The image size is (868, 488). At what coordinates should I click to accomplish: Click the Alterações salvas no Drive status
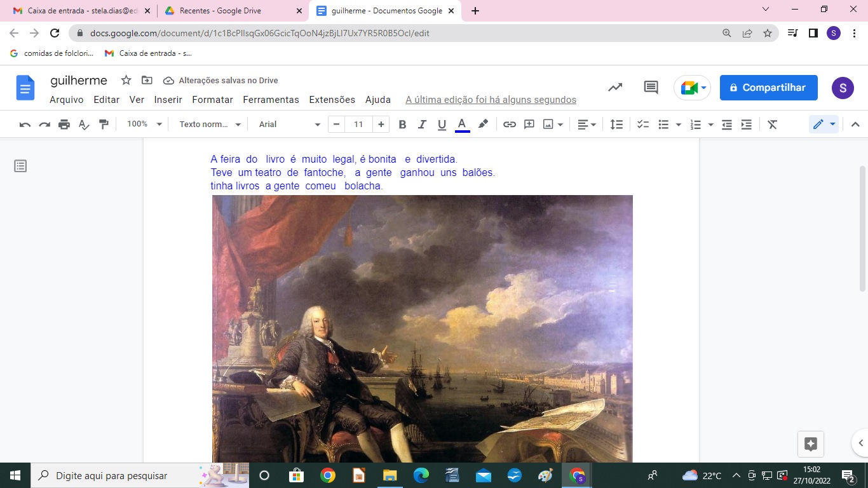221,81
